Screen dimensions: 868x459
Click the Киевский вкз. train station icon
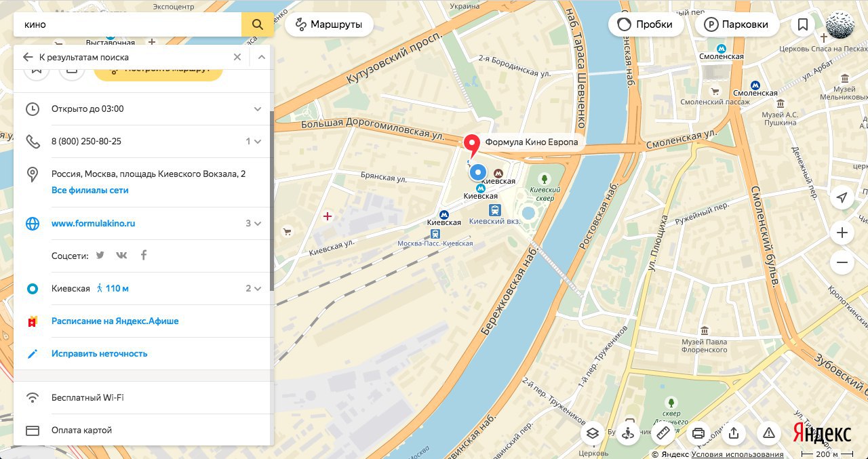click(495, 210)
